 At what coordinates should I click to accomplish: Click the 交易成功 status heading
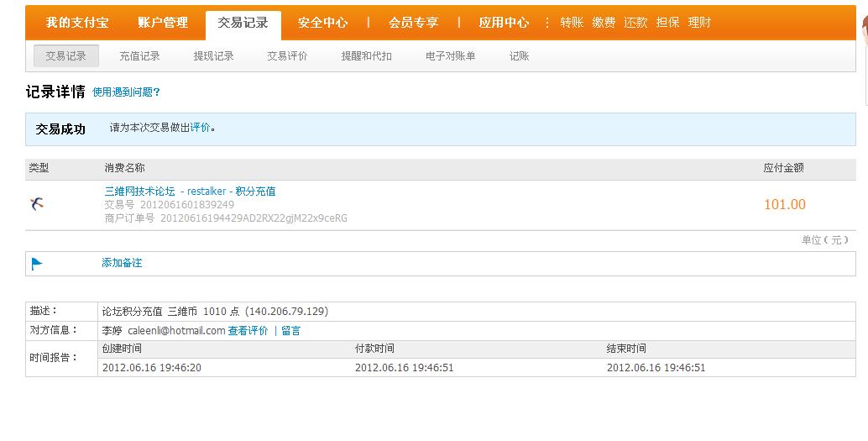[60, 129]
